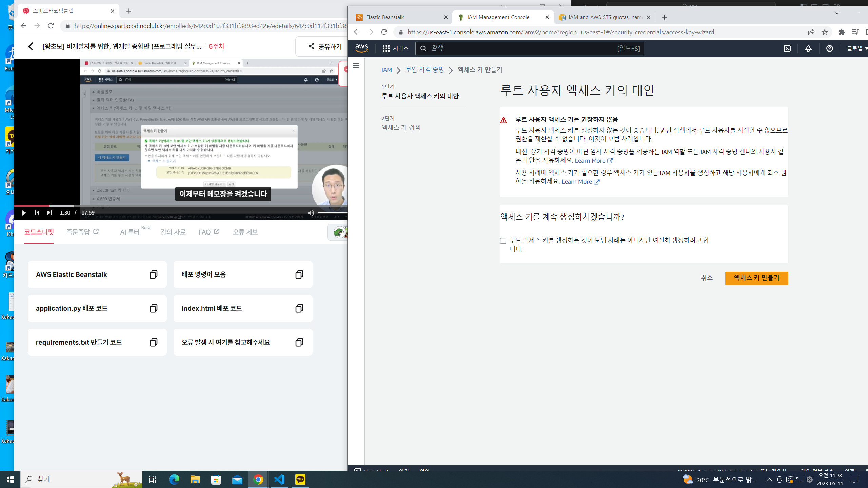The height and width of the screenshot is (488, 868).
Task: Open AWS CloudShell icon in header
Action: 787,48
